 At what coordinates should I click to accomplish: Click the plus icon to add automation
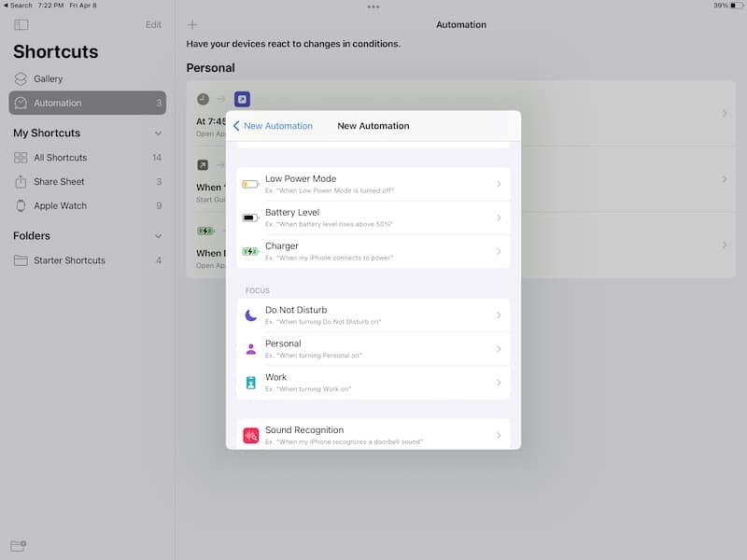[x=192, y=24]
